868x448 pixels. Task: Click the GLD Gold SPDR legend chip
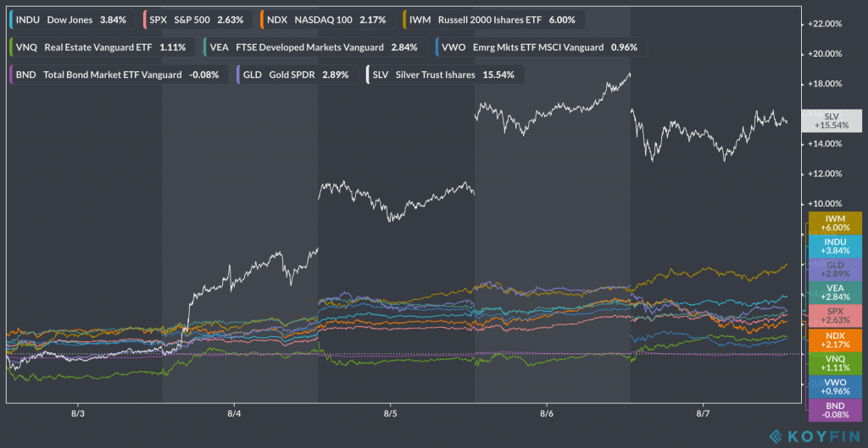click(293, 75)
